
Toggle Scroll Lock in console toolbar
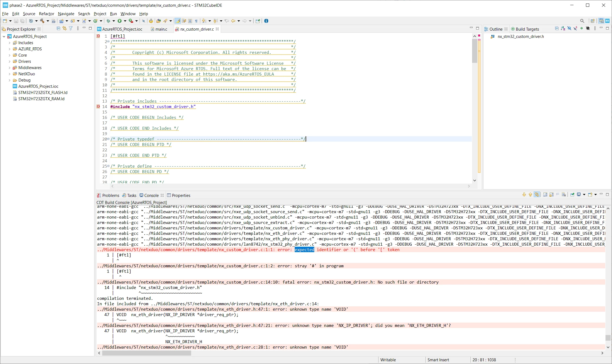pyautogui.click(x=551, y=195)
